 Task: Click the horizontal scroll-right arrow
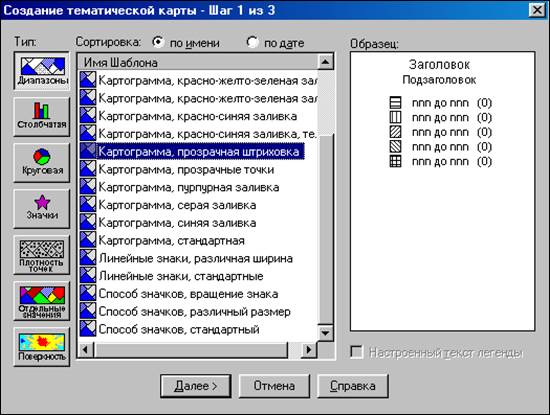[309, 349]
